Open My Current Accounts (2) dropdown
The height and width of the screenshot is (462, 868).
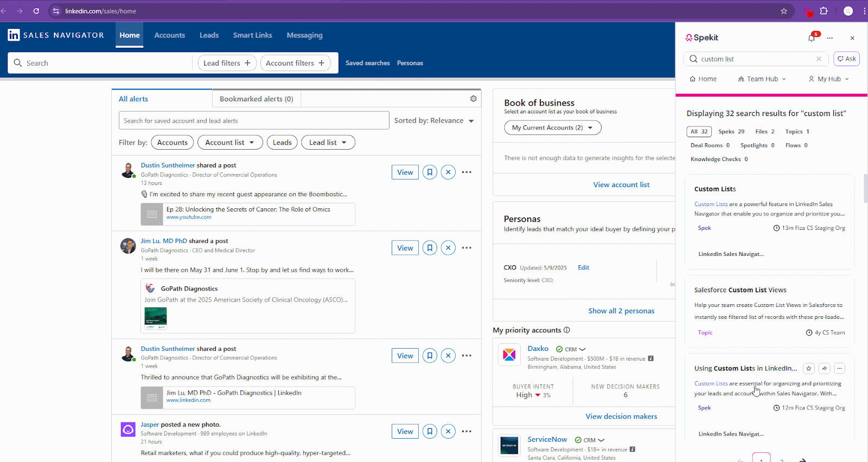[553, 127]
